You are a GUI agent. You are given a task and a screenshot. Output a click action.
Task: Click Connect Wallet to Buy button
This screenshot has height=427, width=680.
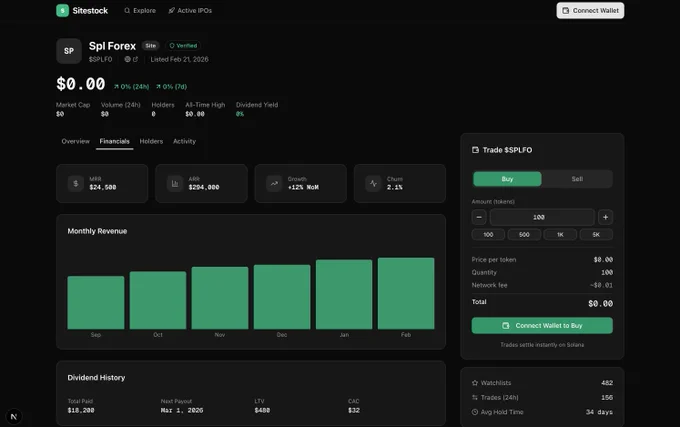click(x=542, y=326)
